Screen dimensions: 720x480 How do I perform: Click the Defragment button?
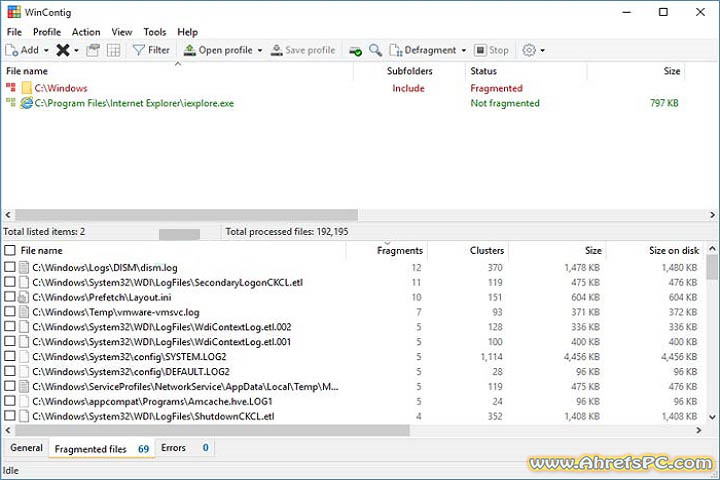(x=423, y=50)
